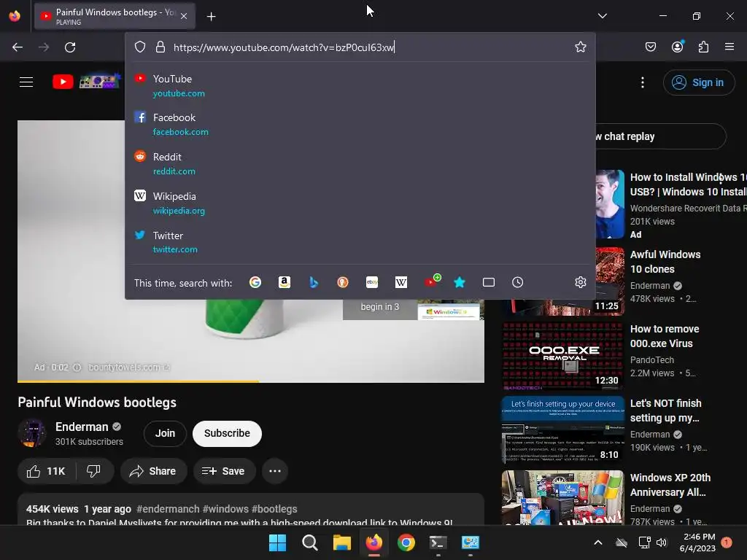747x560 pixels.
Task: Open Firefox extensions puzzle icon
Action: pyautogui.click(x=703, y=47)
